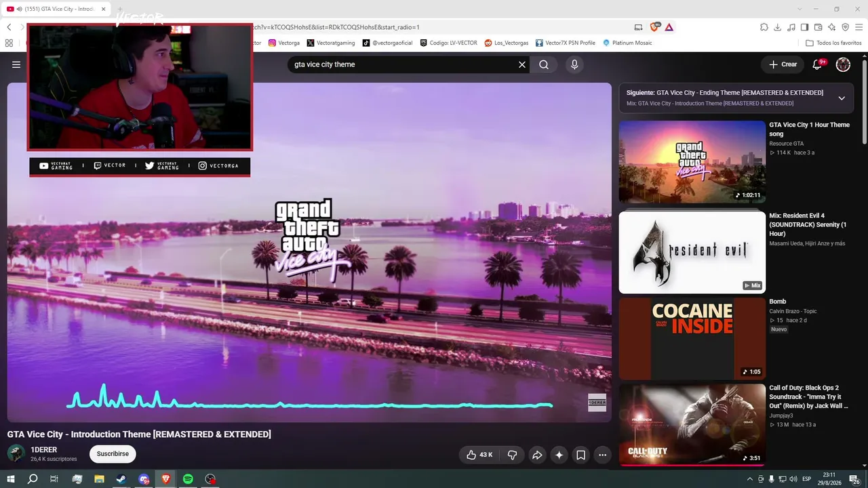Share the video using the arrow icon
The width and height of the screenshot is (868, 488).
click(x=537, y=455)
